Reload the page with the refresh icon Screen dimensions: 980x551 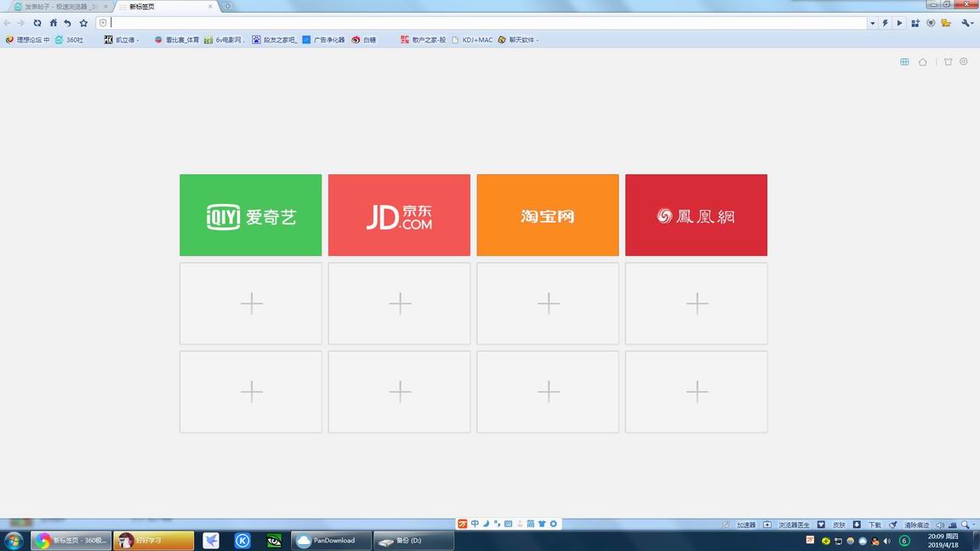(37, 23)
